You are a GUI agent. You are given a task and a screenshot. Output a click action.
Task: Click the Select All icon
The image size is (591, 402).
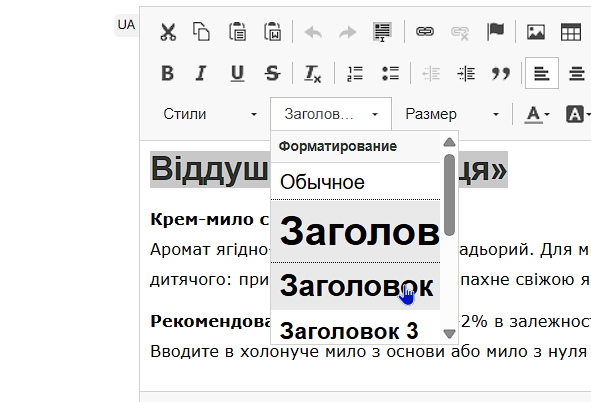(x=382, y=32)
